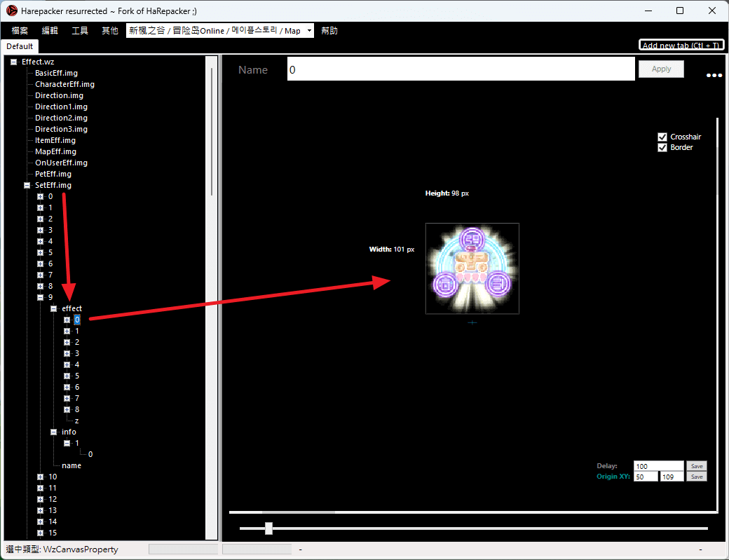The image size is (729, 560).
Task: Open the 其他 menu
Action: [110, 31]
